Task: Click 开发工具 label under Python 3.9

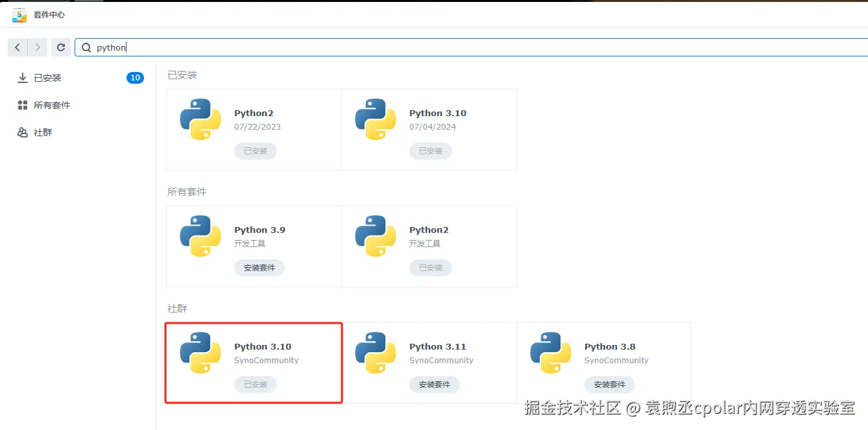Action: (250, 244)
